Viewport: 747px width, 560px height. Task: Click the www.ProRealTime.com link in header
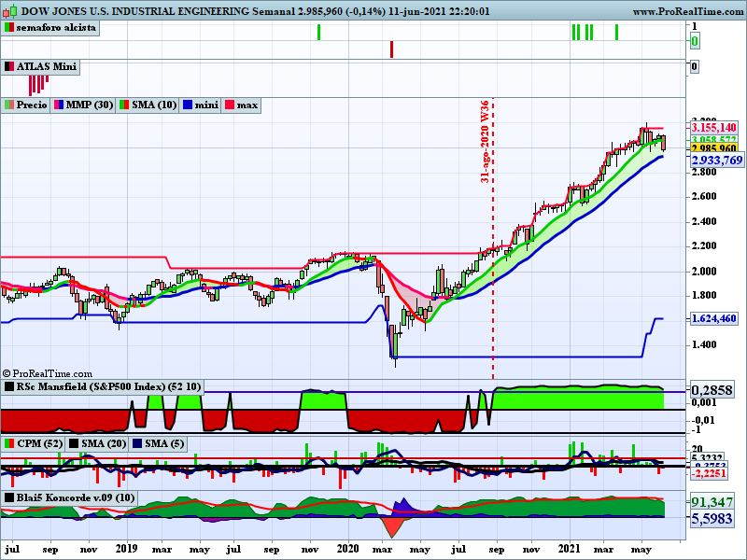click(x=687, y=11)
